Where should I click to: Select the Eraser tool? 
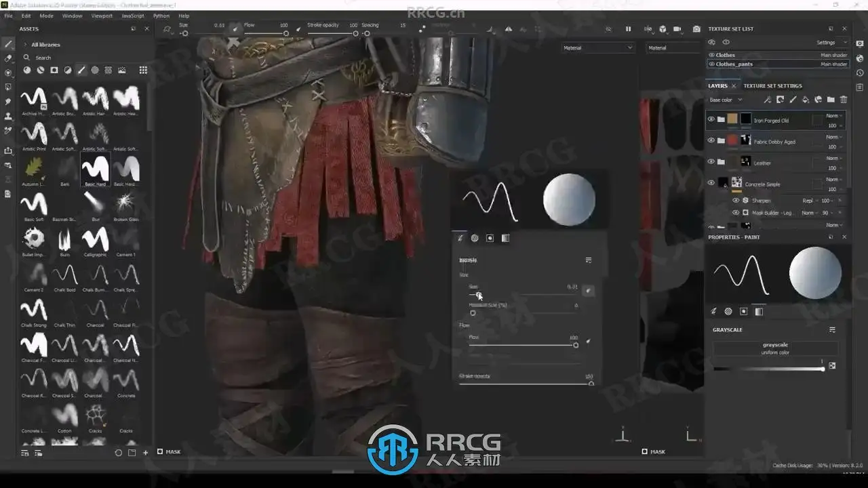(x=9, y=58)
